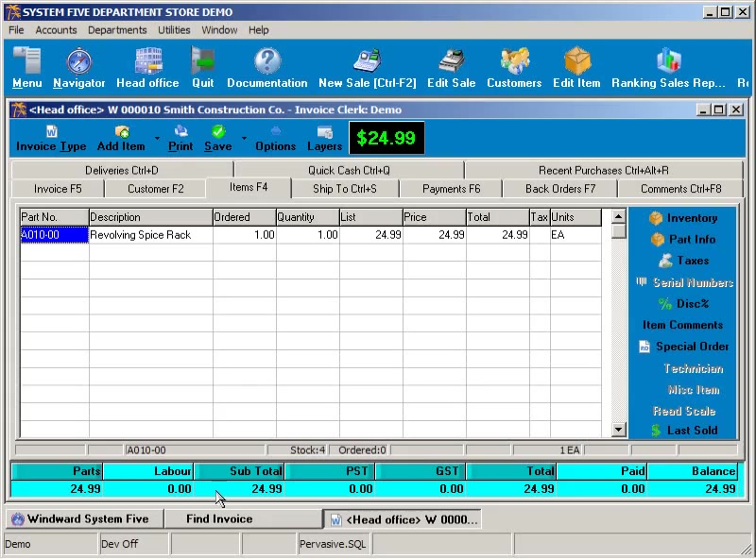
Task: Click the Invoice Type icon
Action: 51,138
